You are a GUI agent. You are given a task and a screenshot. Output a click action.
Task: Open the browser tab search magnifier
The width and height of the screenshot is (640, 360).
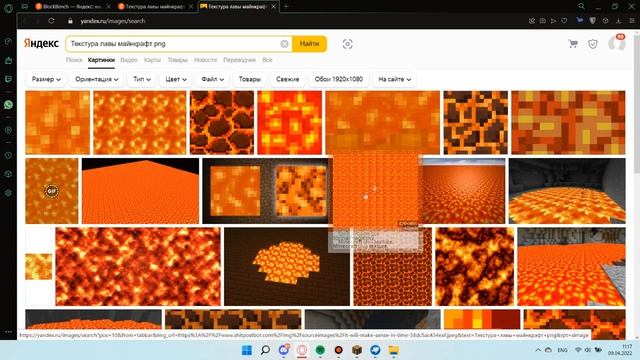581,6
